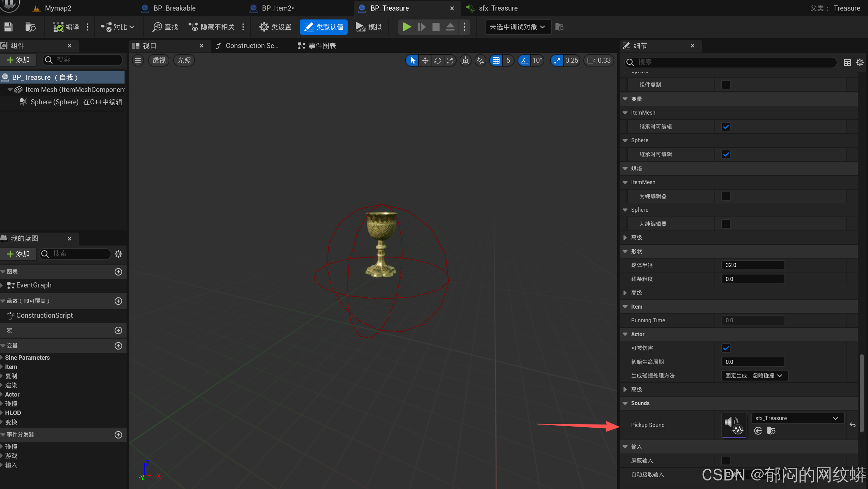Open My Blueprint settings gear

(118, 254)
